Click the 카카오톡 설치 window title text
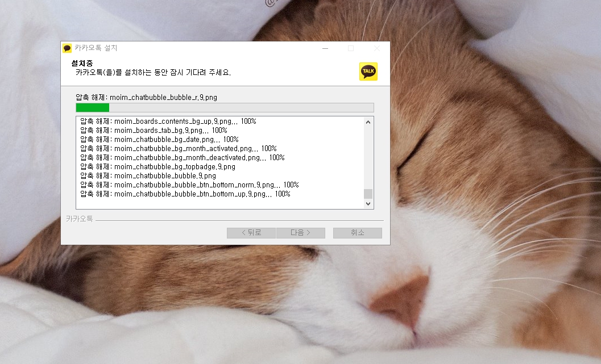Viewport: 601px width, 364px height. 96,48
